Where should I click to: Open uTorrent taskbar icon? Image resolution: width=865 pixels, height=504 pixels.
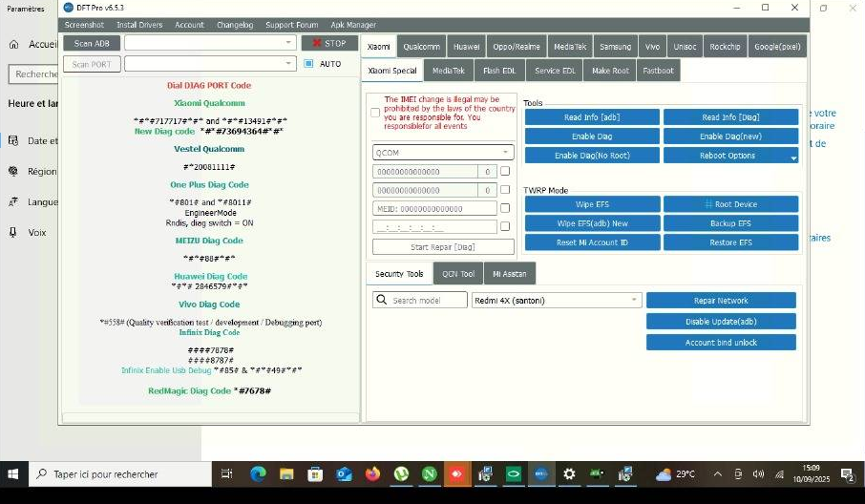pos(401,473)
